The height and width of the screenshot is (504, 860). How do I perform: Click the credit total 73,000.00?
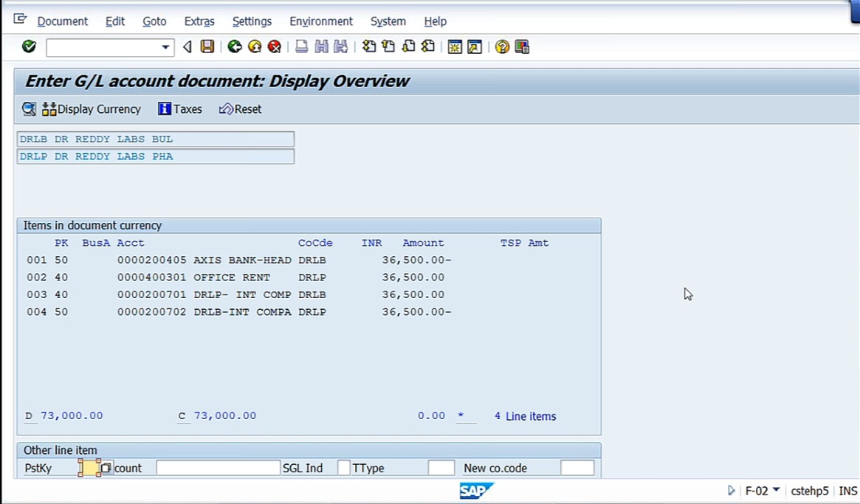(225, 415)
